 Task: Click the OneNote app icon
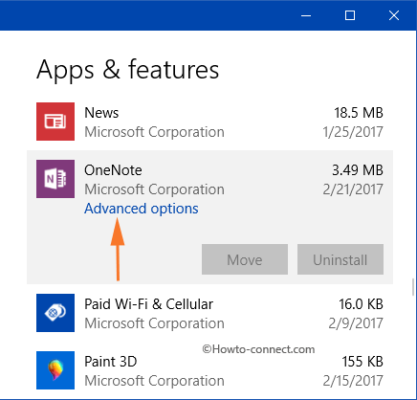coord(55,179)
